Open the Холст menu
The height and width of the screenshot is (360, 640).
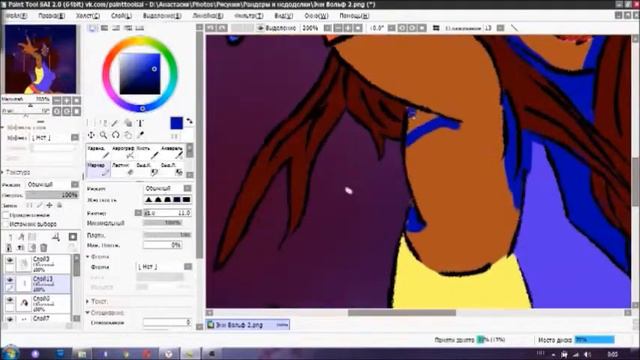coord(87,16)
